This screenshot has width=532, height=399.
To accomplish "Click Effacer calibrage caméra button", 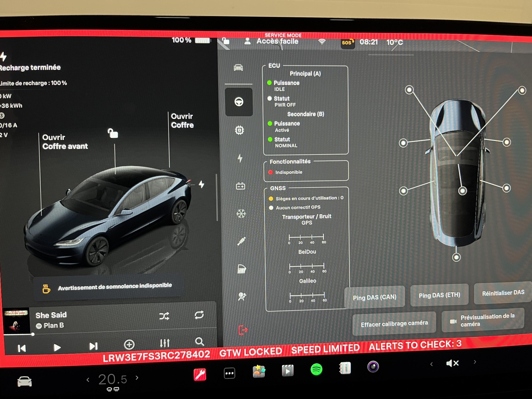I will (x=394, y=323).
